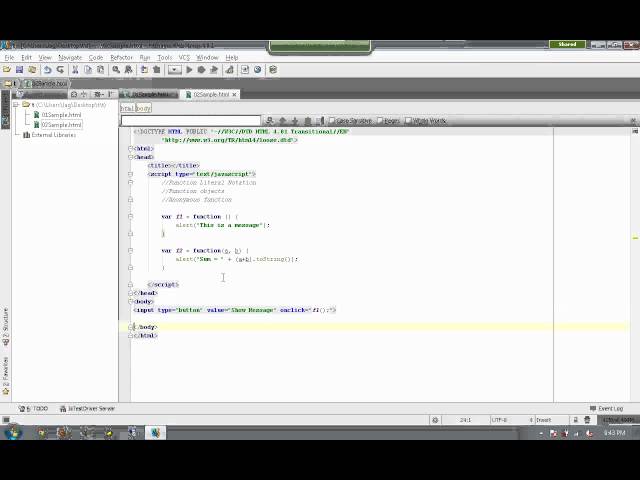Collapse the var f1 function fold
The image size is (640, 480).
point(131,217)
